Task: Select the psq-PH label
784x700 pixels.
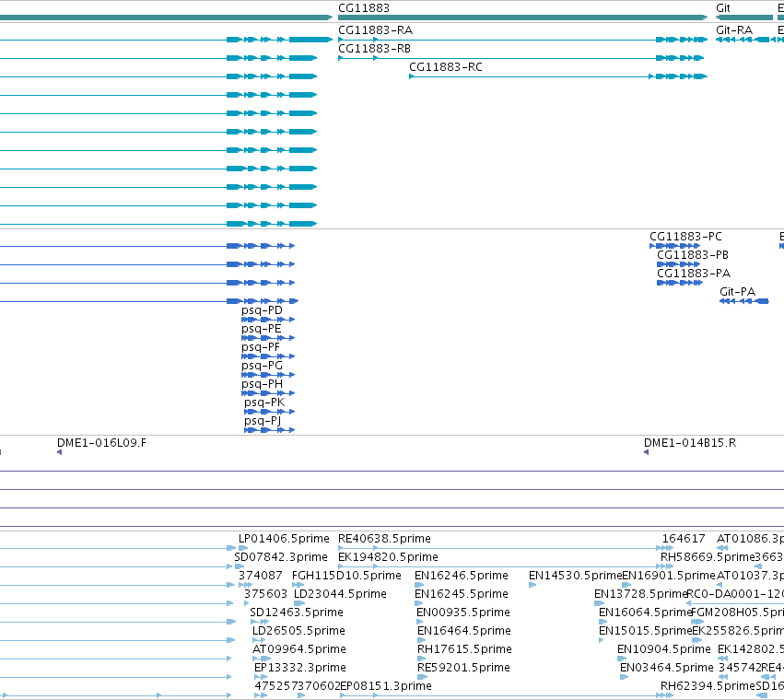Action: point(262,384)
